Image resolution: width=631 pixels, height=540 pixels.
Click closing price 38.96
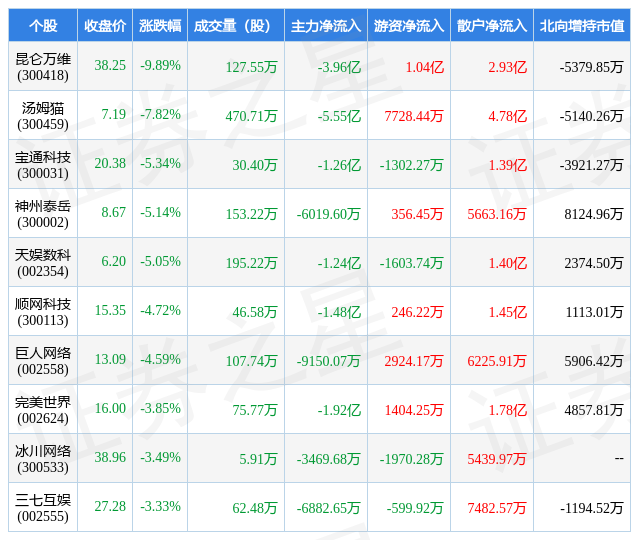click(110, 457)
